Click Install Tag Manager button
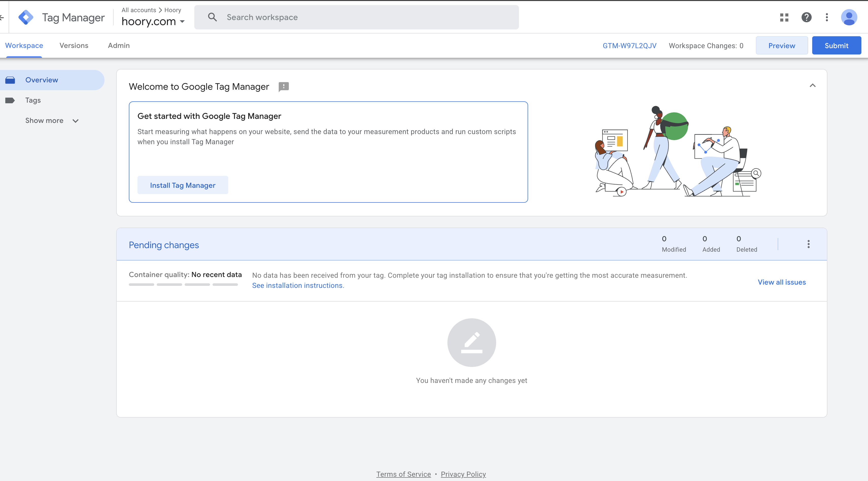 point(183,185)
